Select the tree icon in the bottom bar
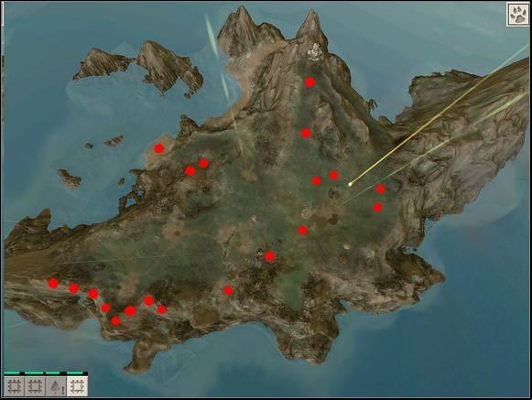This screenshot has width=532, height=400. [56, 386]
